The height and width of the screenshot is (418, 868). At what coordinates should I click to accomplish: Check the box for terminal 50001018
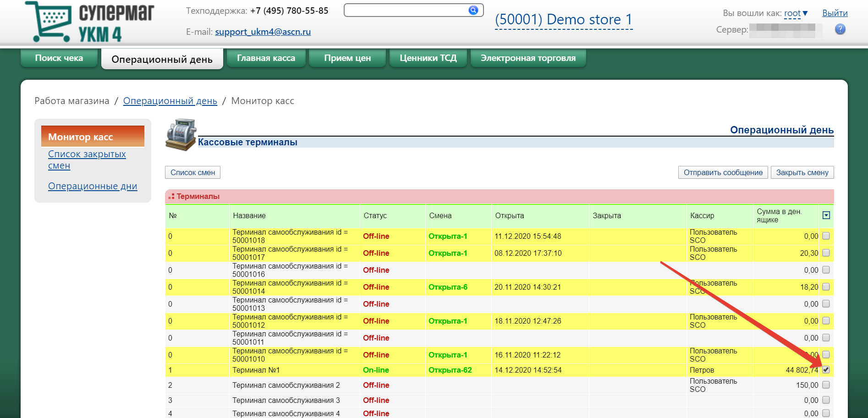click(826, 236)
